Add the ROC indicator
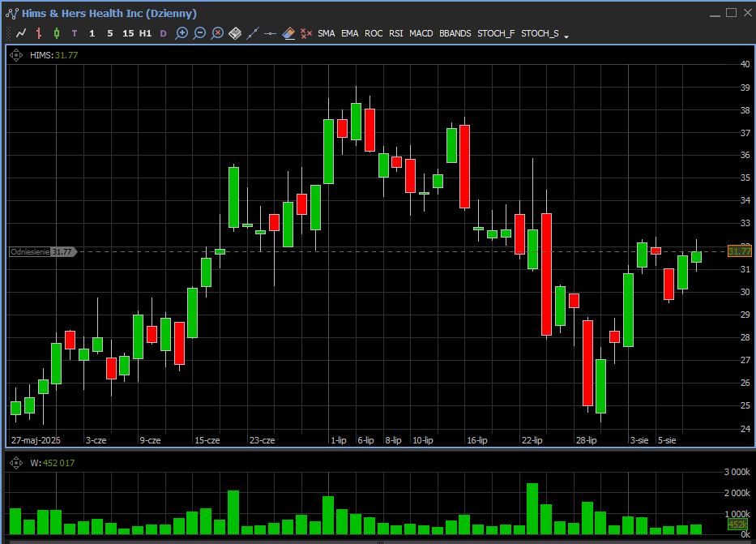 point(374,33)
